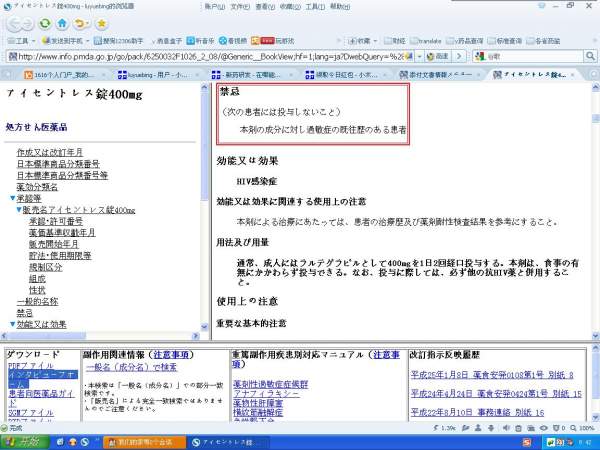Image resolution: width=600 pixels, height=450 pixels.
Task: Open the 听音乐 music bookmark
Action: [200, 41]
